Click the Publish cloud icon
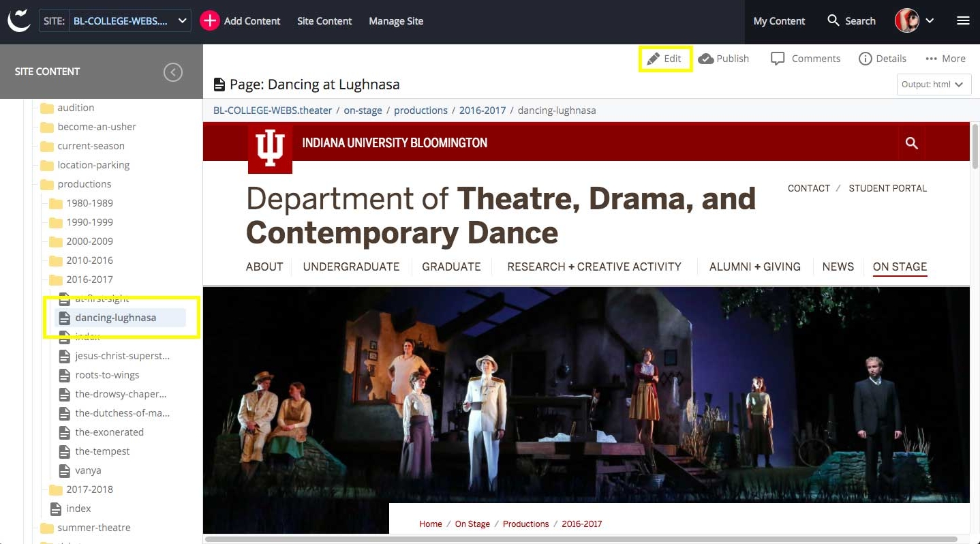Screen dimensions: 980x544 coord(706,59)
